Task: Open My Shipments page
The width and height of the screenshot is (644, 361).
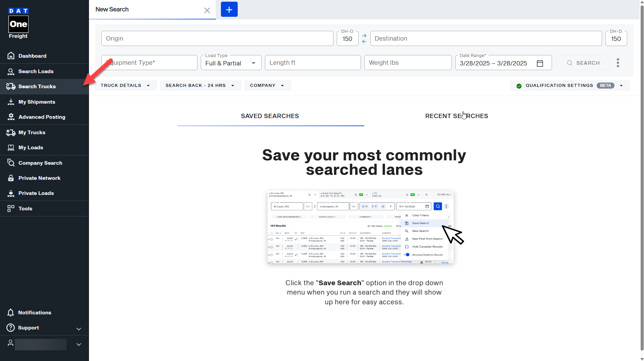Action: pyautogui.click(x=44, y=102)
